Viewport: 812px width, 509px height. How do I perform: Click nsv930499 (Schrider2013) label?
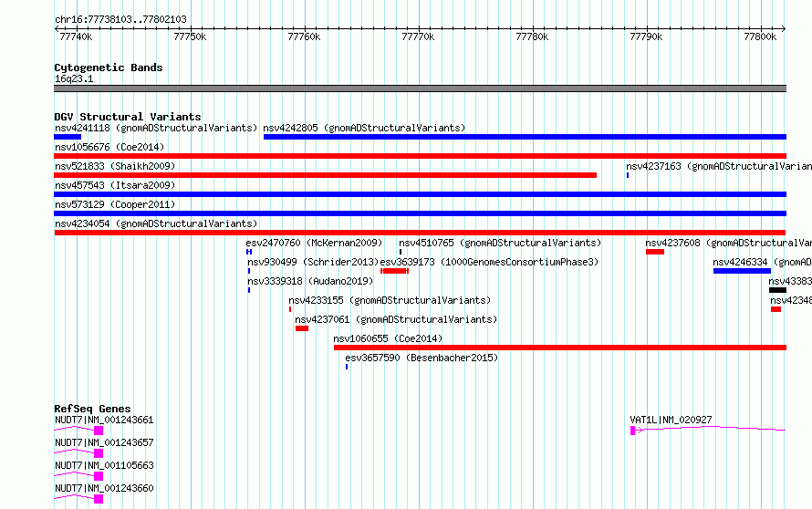click(x=313, y=262)
